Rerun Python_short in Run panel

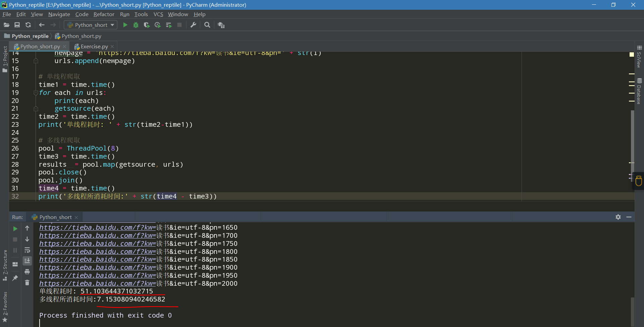tap(15, 229)
